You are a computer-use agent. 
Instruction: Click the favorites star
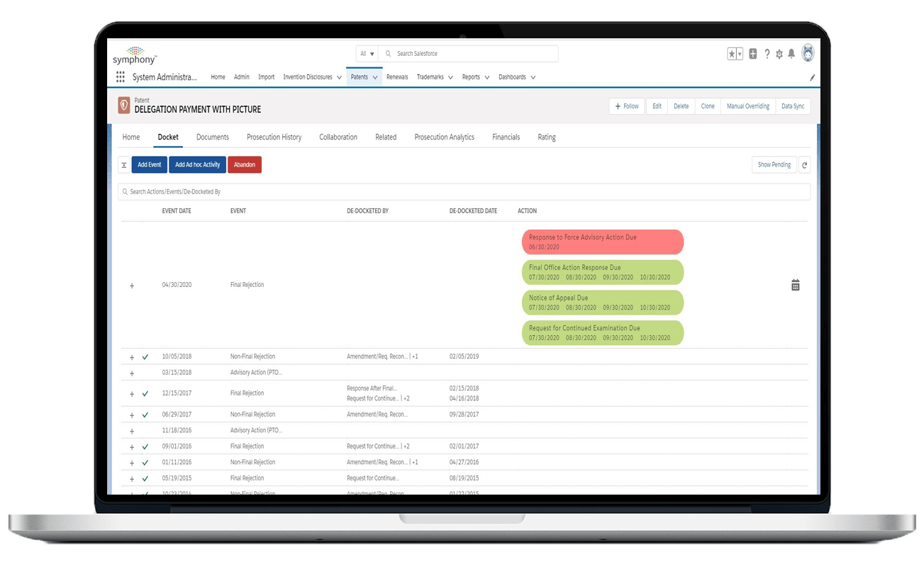click(731, 52)
